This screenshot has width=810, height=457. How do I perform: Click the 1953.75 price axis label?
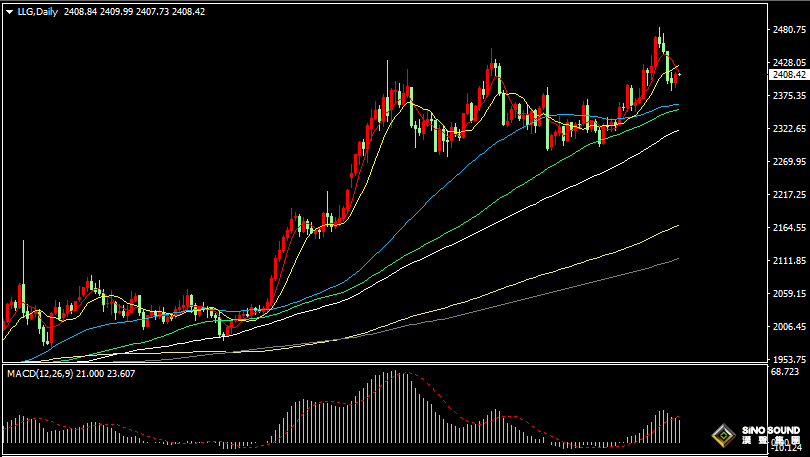(789, 360)
